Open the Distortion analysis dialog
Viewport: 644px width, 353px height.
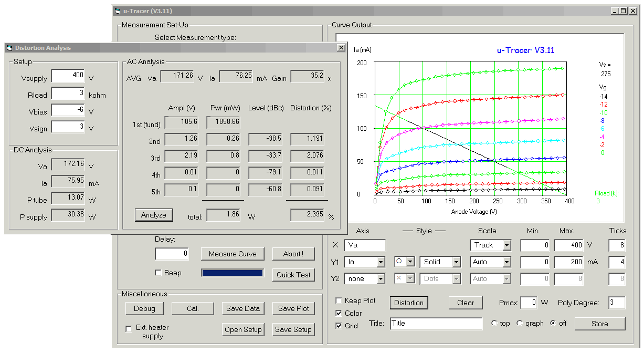pos(409,303)
